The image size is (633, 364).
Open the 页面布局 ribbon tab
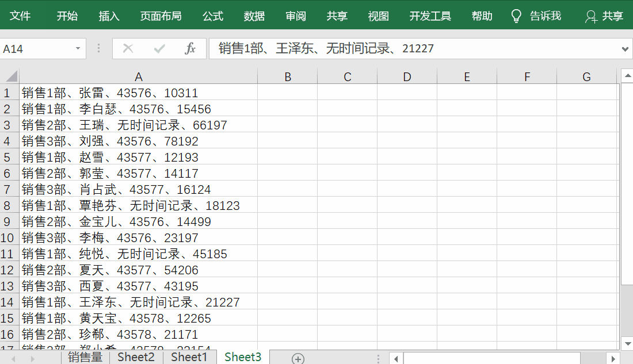coord(161,16)
